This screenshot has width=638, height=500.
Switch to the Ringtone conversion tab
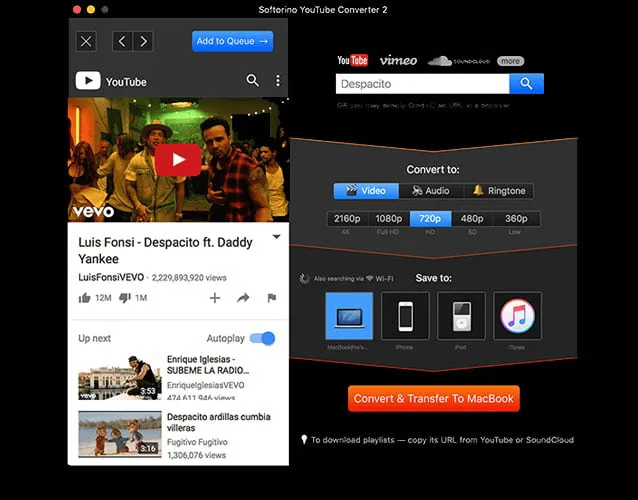499,191
